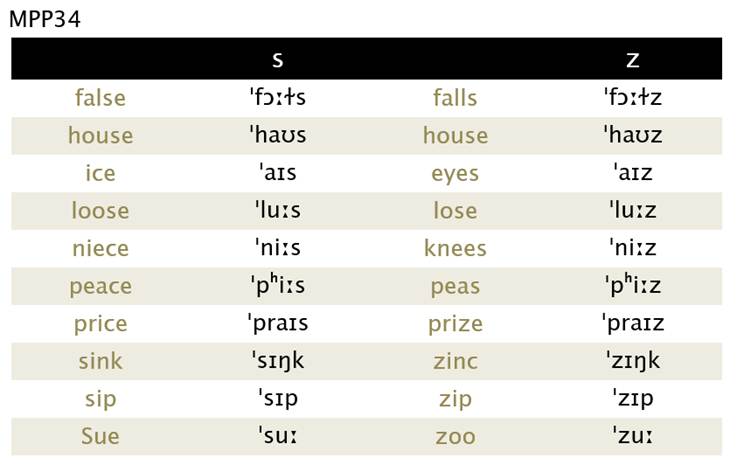737x472 pixels.
Task: Click the word 'knees'
Action: click(455, 248)
